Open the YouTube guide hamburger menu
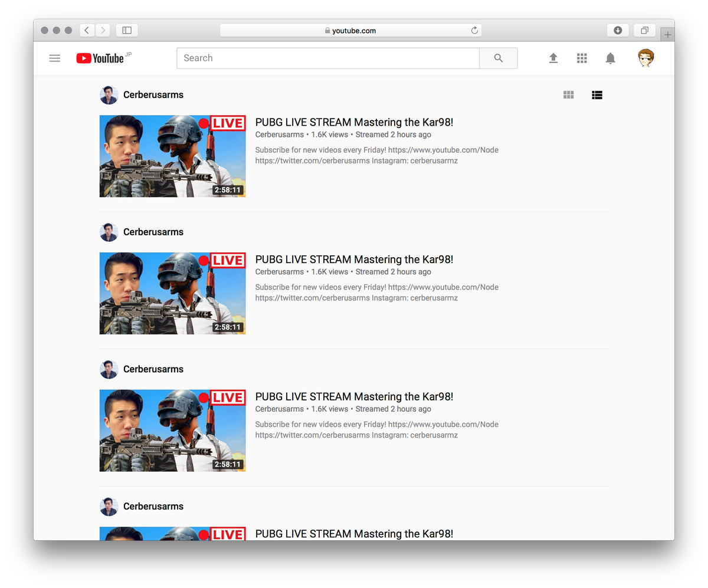This screenshot has height=588, width=708. [55, 58]
